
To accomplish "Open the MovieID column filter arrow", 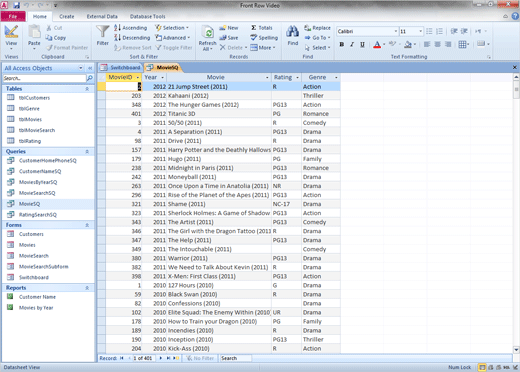I will [x=137, y=77].
